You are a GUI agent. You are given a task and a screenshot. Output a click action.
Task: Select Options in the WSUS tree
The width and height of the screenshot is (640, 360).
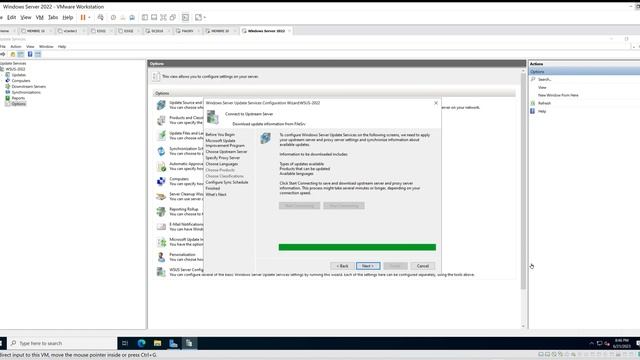click(x=18, y=104)
